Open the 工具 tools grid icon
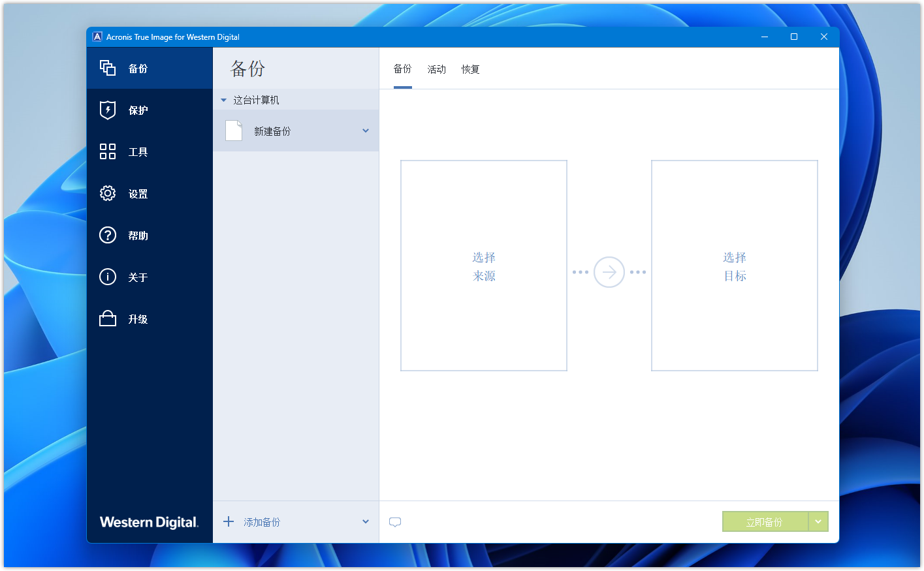Image resolution: width=924 pixels, height=571 pixels. tap(108, 151)
